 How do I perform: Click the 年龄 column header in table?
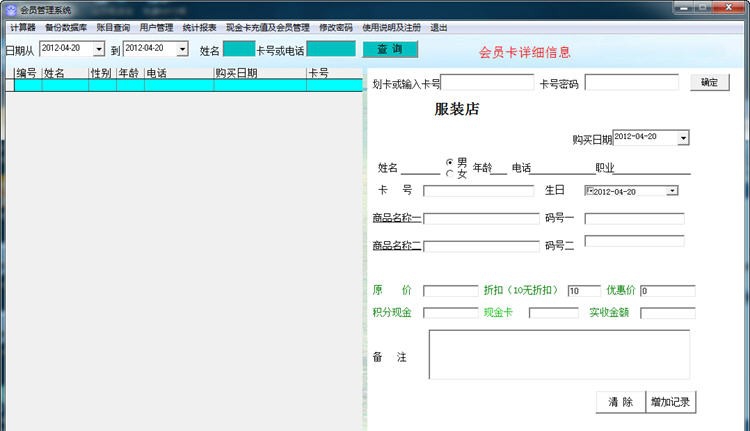(131, 73)
